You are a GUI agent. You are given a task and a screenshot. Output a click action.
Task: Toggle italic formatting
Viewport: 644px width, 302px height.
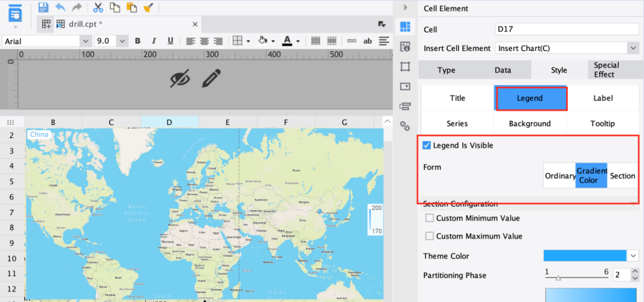154,41
